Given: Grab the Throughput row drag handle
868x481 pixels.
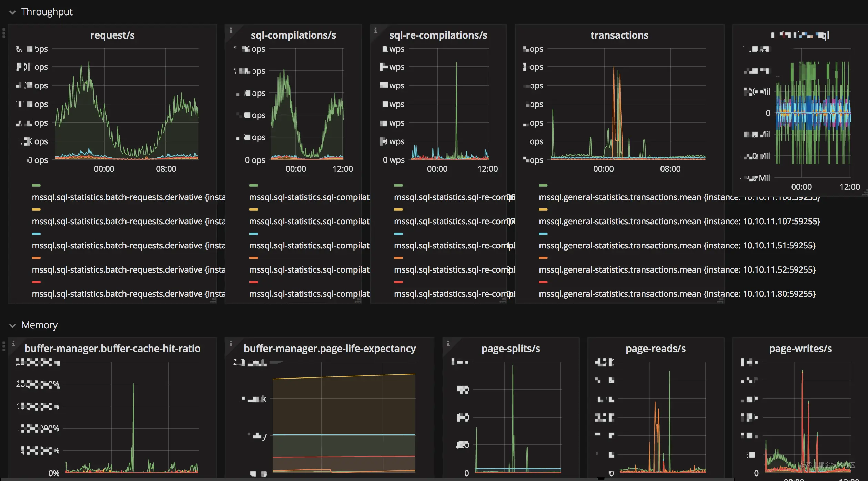Looking at the screenshot, I should click(x=4, y=33).
